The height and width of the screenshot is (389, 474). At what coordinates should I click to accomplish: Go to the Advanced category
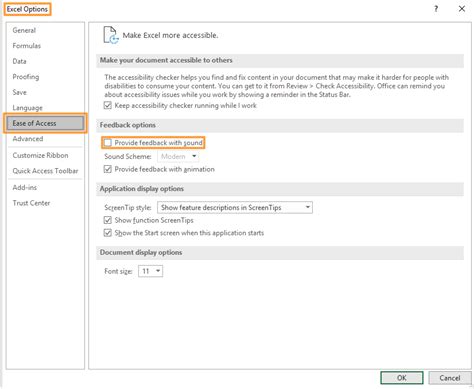tap(45, 139)
